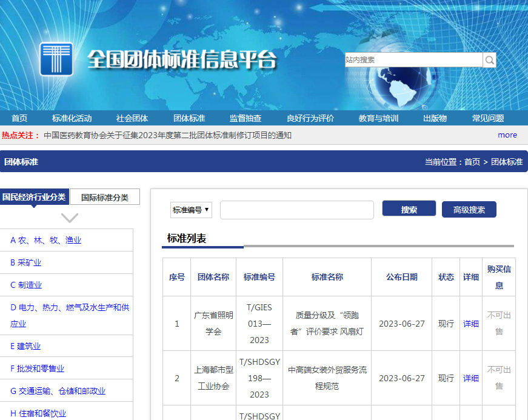Screen dimensions: 528x420
Task: Click the platform logo icon
Action: (56, 59)
